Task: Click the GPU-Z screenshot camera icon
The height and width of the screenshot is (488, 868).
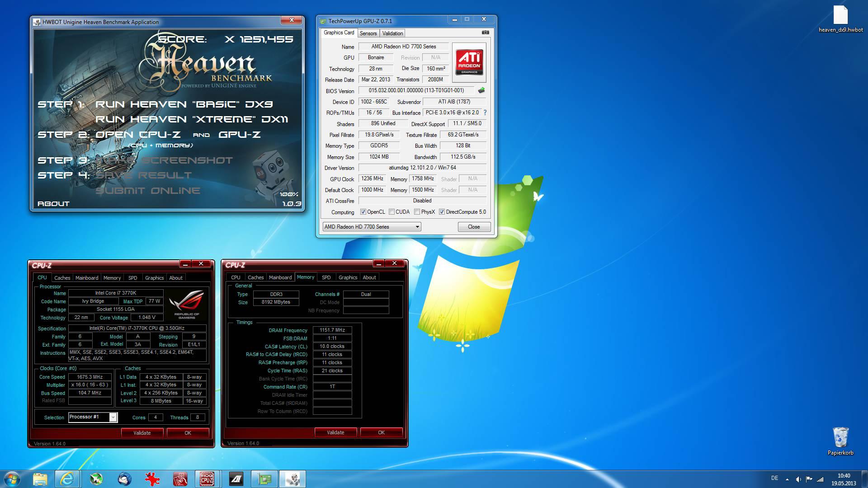Action: 485,33
